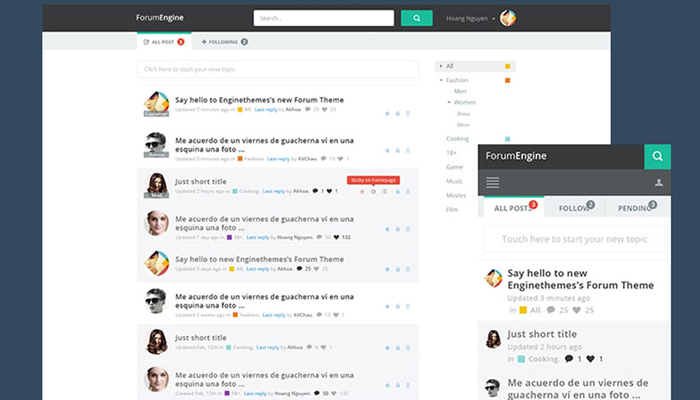Select the ALL POSTS tab in mobile view

click(x=514, y=208)
